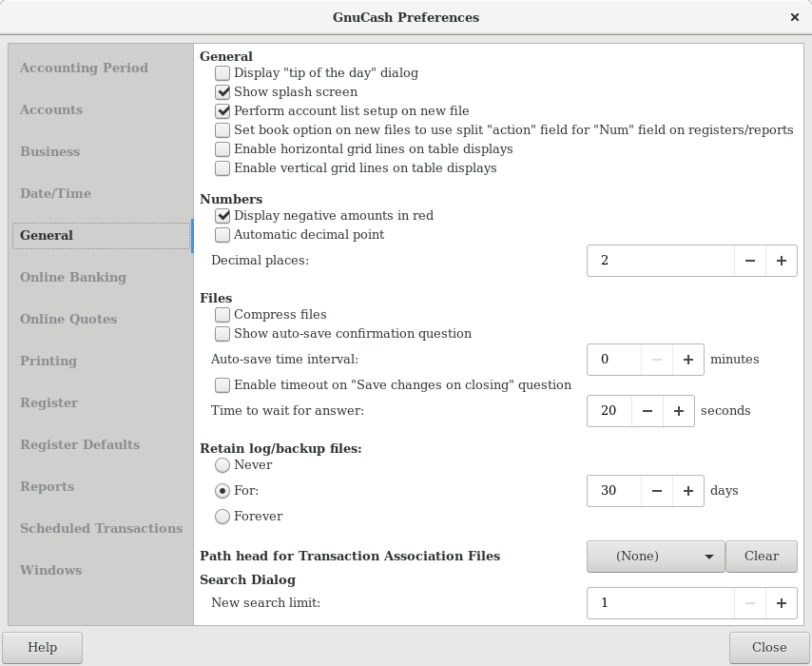Close the GnuCash Preferences dialog with X
The height and width of the screenshot is (666, 812).
pyautogui.click(x=795, y=17)
